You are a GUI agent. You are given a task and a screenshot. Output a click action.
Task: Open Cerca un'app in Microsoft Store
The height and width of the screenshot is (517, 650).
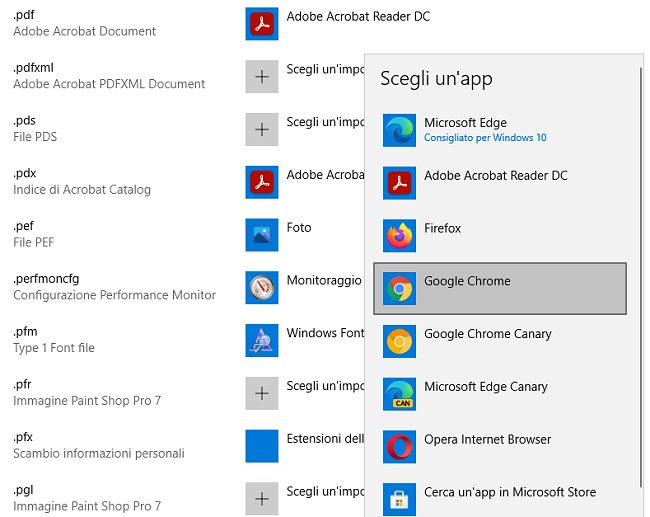click(x=510, y=492)
